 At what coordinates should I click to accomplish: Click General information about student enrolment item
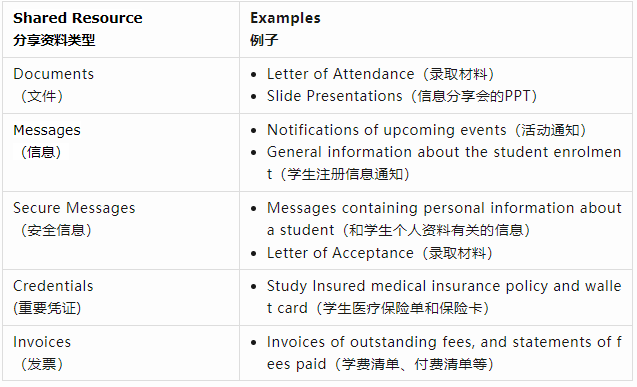point(444,163)
